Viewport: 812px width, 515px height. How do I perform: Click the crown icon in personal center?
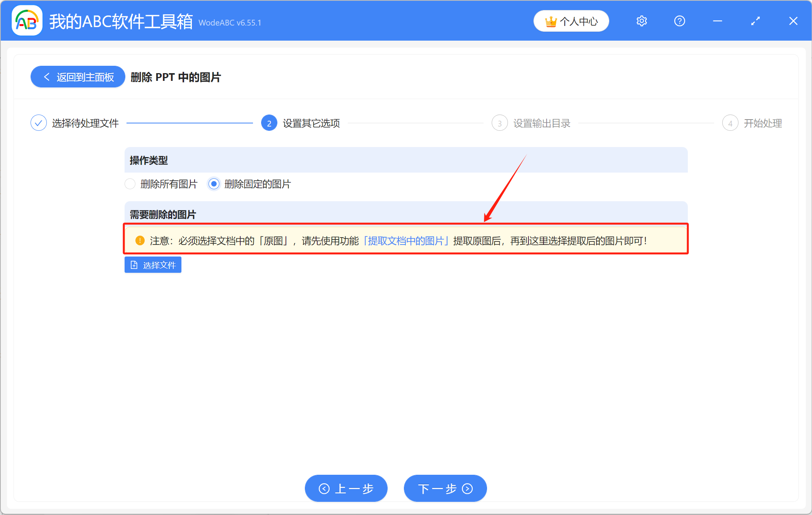[x=550, y=22]
